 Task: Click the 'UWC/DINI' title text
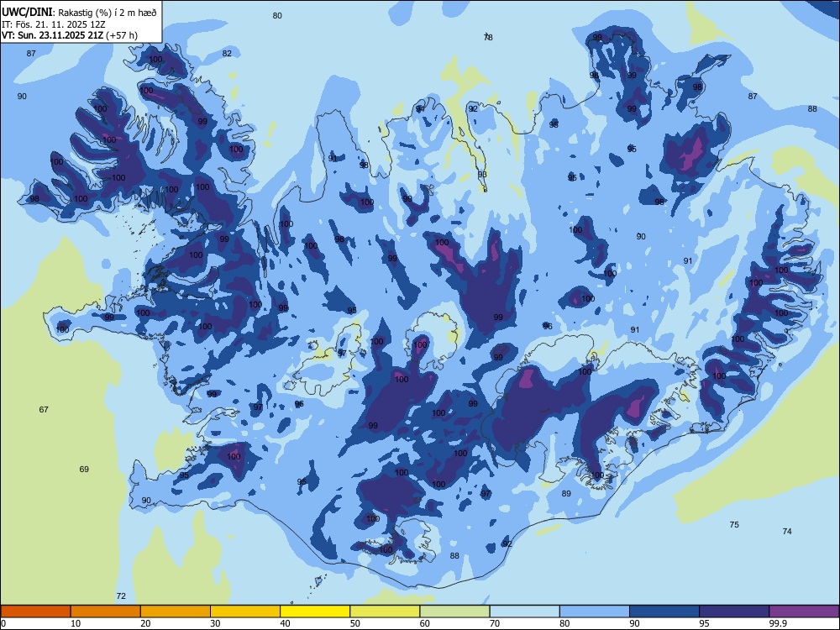[27, 12]
